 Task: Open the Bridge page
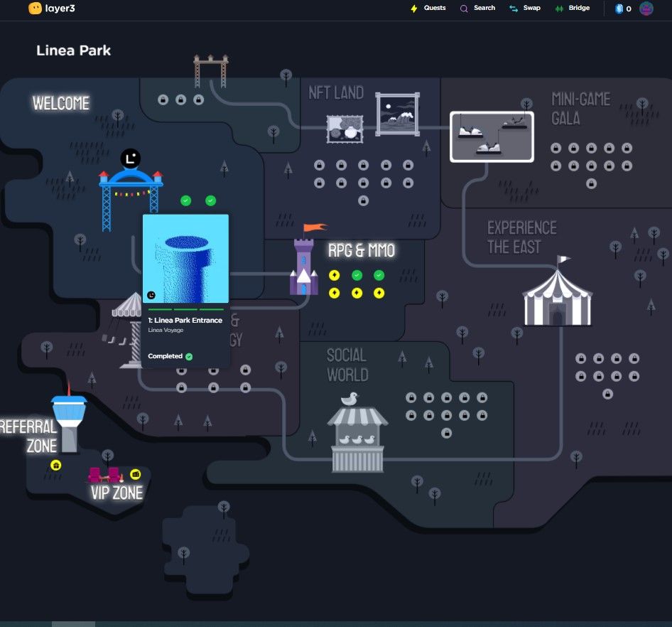click(572, 8)
